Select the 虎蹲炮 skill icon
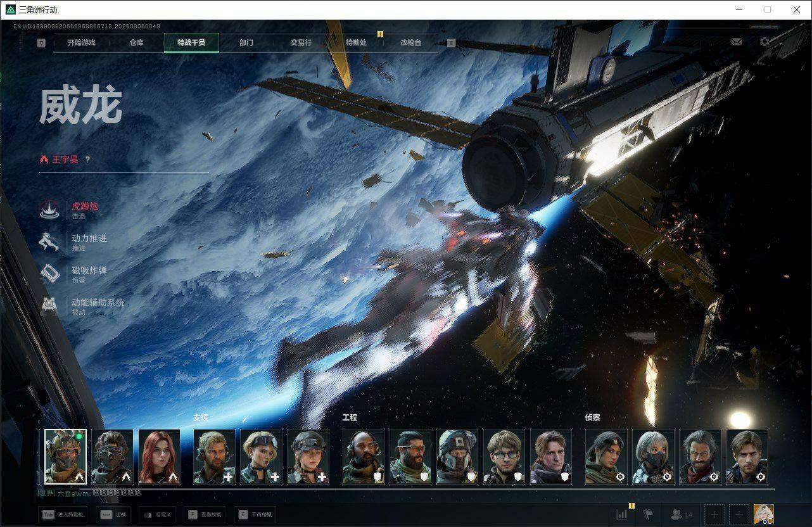Image resolution: width=812 pixels, height=527 pixels. [49, 210]
